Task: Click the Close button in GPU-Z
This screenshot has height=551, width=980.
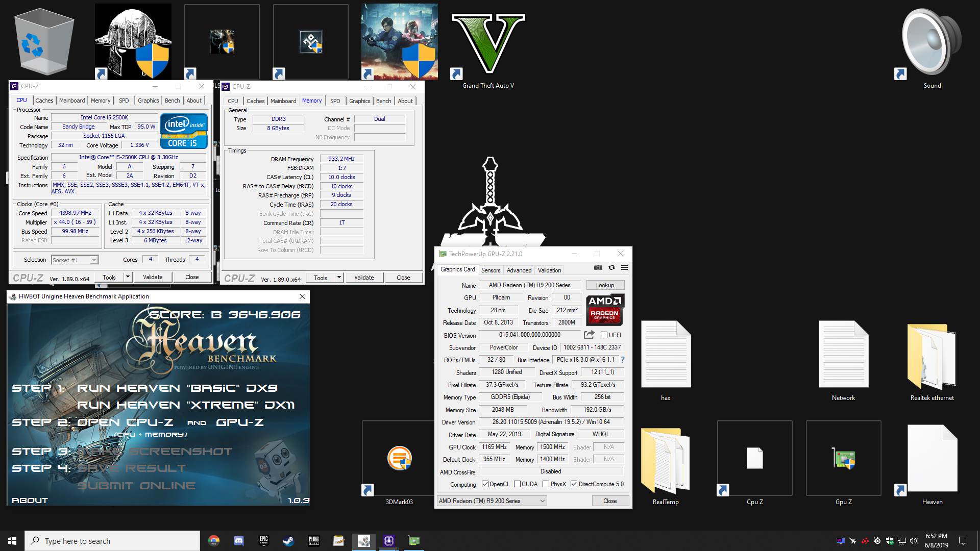Action: pyautogui.click(x=610, y=501)
